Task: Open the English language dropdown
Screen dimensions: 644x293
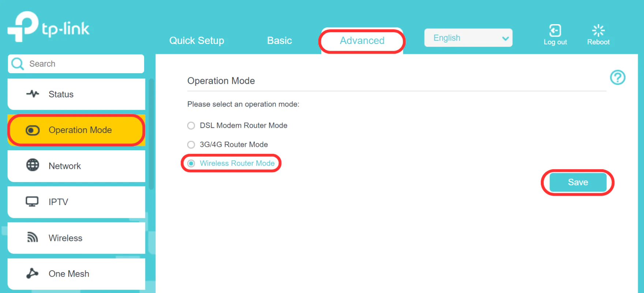Action: point(468,38)
